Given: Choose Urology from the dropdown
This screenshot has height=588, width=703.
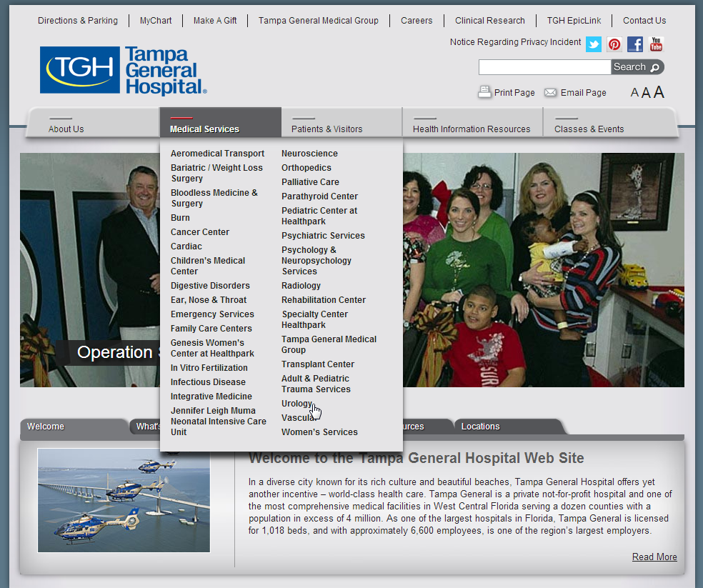Looking at the screenshot, I should (296, 404).
